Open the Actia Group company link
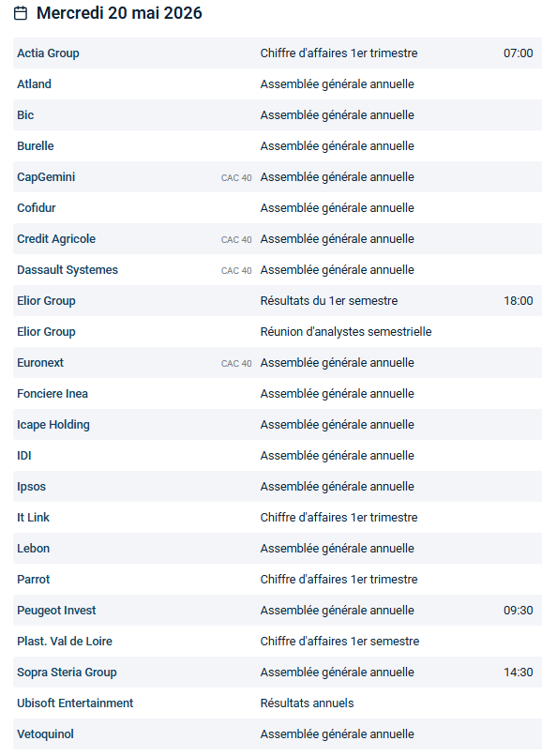The image size is (542, 756). [x=48, y=53]
